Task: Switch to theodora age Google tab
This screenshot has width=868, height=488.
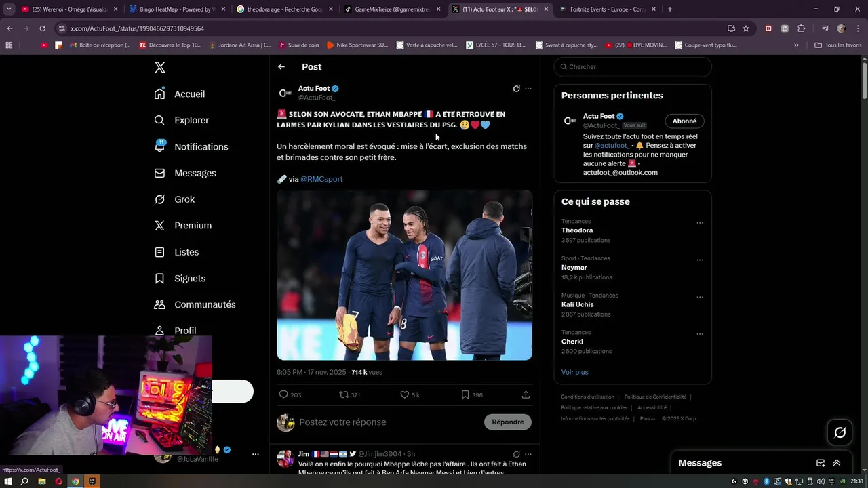Action: pos(285,9)
